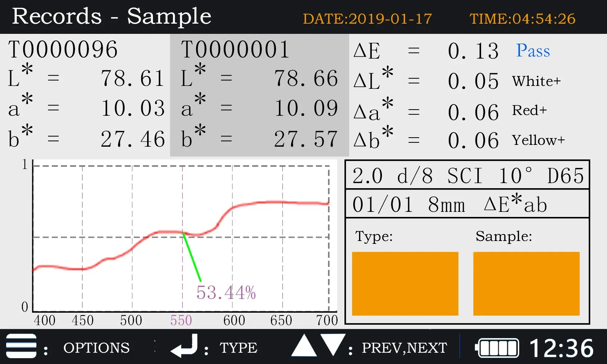Click the 01/01 8mm ΔE*ab info row
Screen dimensions: 607x364
point(467,204)
